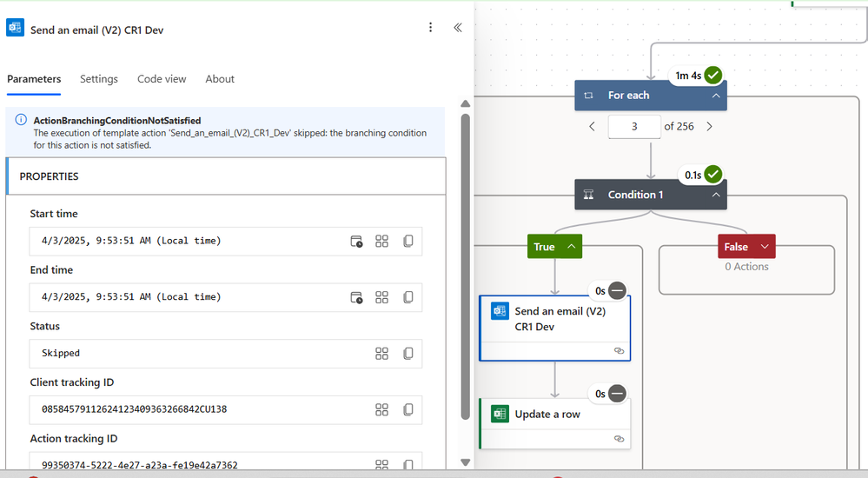Open calendar icon beside End time
The height and width of the screenshot is (478, 868).
click(356, 297)
